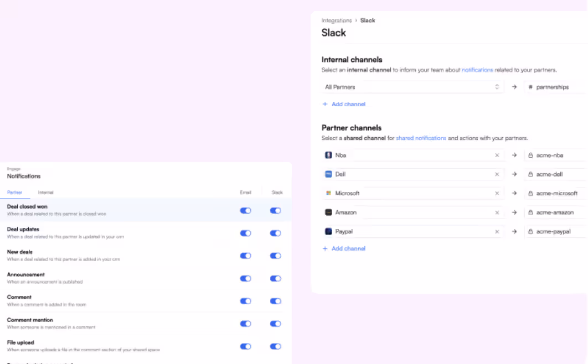Switch to the Partner notifications tab

click(x=14, y=193)
